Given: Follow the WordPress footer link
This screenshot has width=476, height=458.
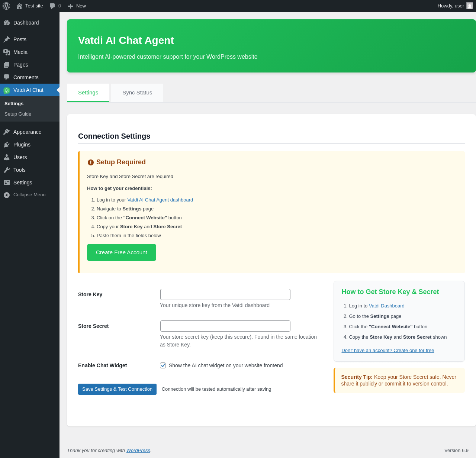Looking at the screenshot, I should coord(138,451).
